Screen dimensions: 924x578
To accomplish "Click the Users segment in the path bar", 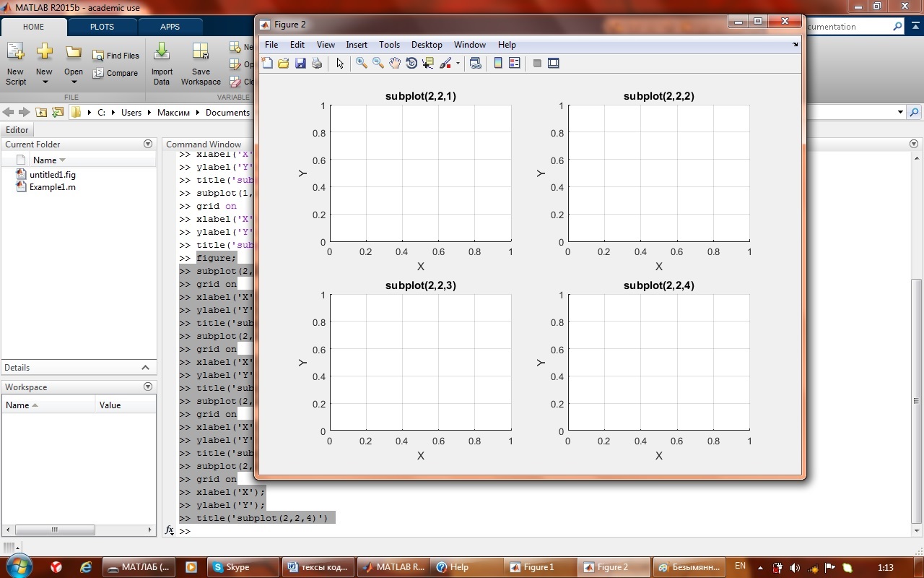I will click(x=131, y=113).
